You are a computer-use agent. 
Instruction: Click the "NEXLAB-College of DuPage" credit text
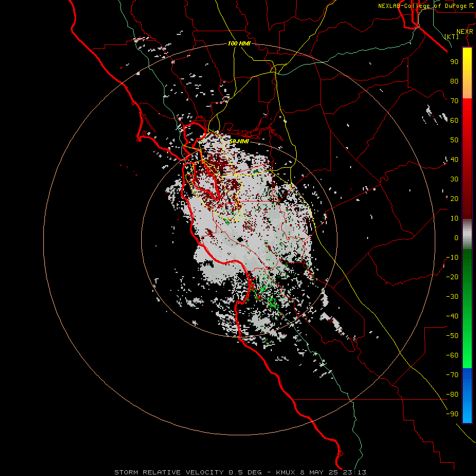tap(424, 6)
